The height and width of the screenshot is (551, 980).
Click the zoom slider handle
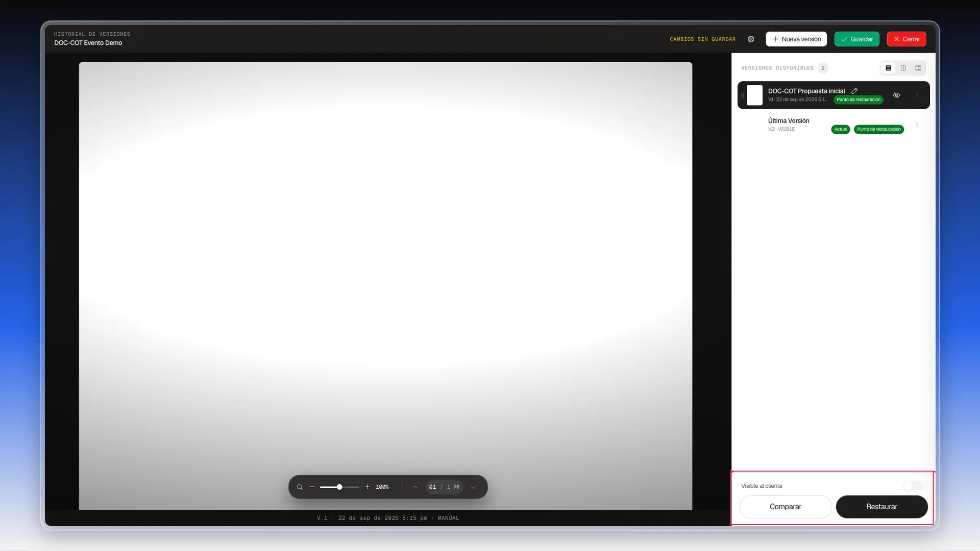click(x=339, y=487)
